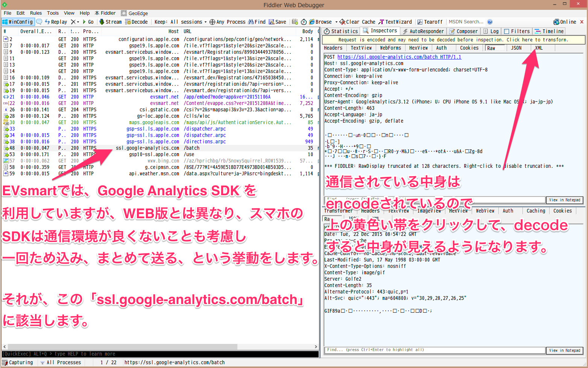Select session 2 configuration.apple.com row
Screen dimensions: 588x368
(160, 39)
